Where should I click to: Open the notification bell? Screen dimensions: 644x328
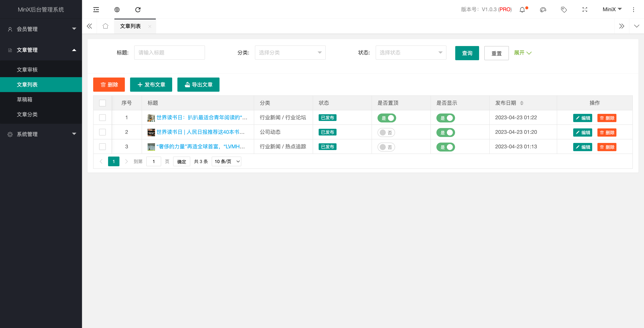click(522, 10)
